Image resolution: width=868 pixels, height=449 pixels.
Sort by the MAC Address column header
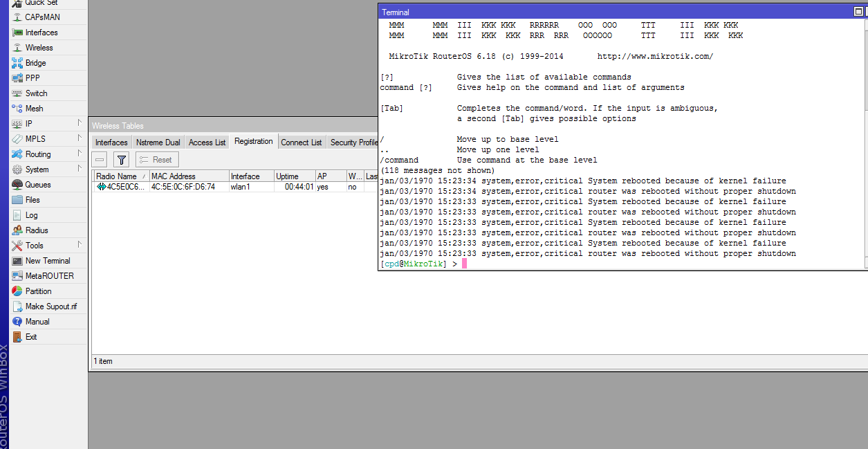189,176
